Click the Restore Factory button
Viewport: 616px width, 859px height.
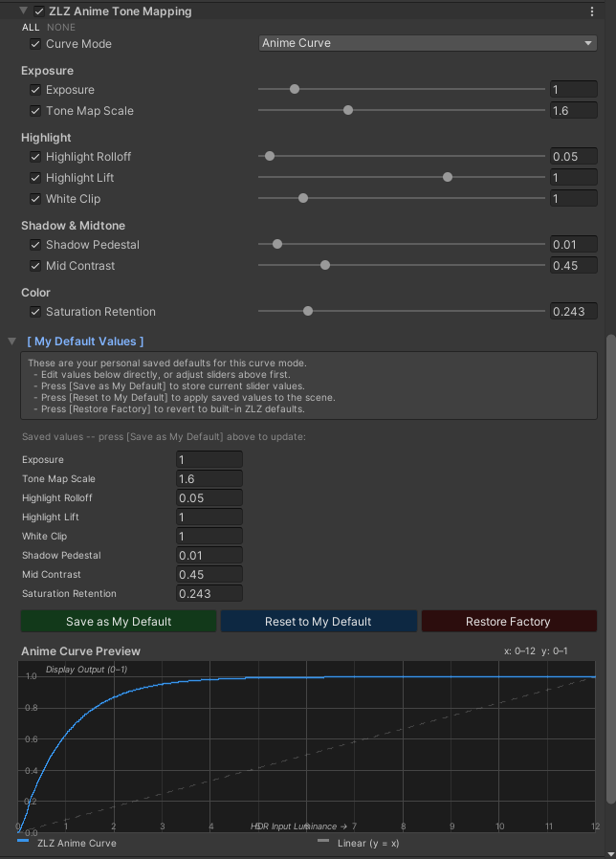coord(509,621)
